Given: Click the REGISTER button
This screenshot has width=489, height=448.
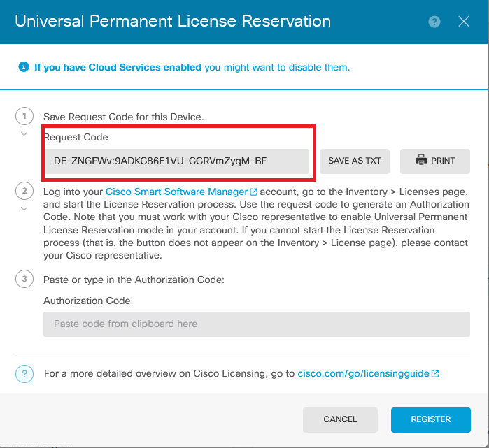Looking at the screenshot, I should point(431,419).
